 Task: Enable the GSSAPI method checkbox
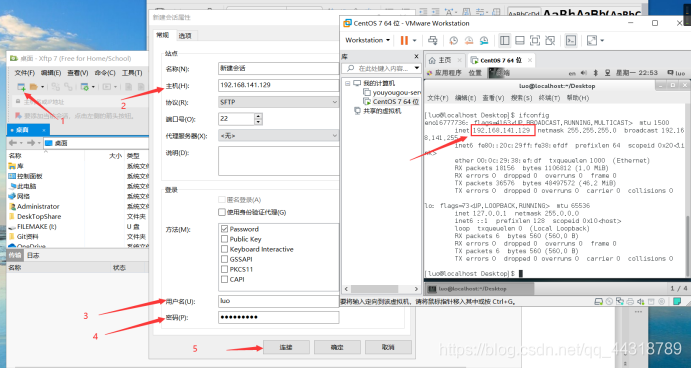tap(224, 259)
